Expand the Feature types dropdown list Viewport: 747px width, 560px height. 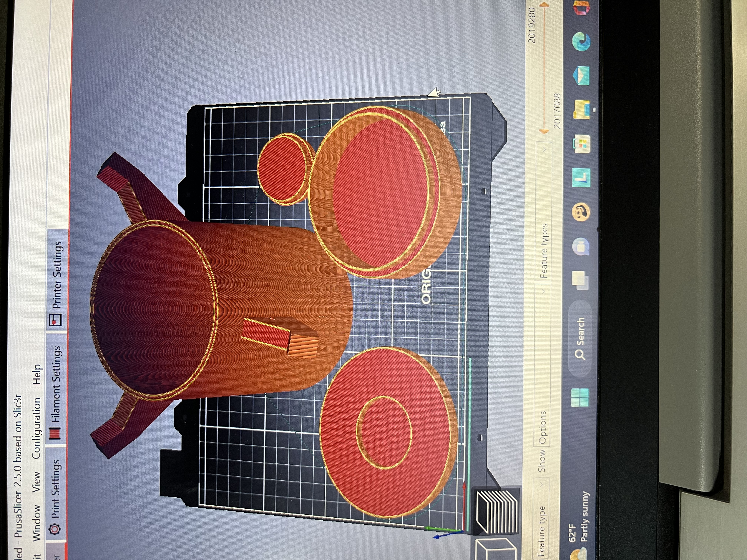point(544,212)
